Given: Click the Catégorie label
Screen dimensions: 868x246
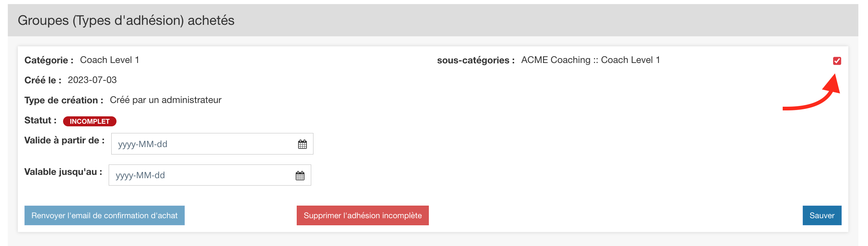Looking at the screenshot, I should point(49,60).
